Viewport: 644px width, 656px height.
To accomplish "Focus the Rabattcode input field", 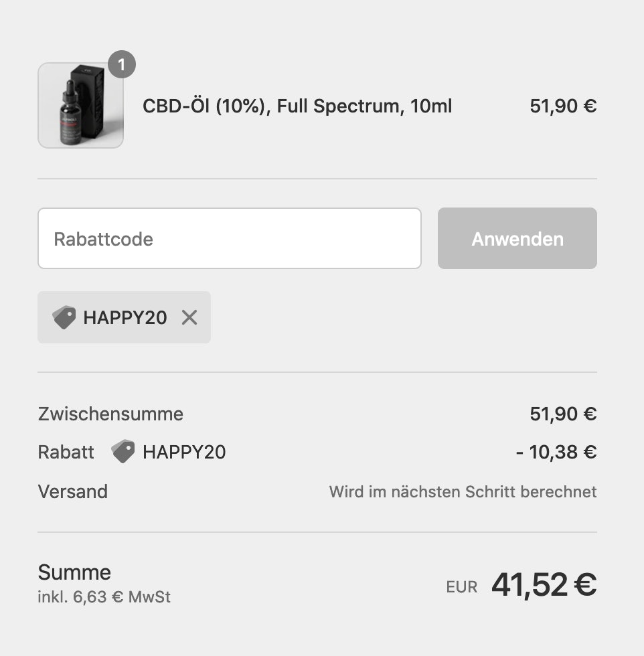I will 229,239.
